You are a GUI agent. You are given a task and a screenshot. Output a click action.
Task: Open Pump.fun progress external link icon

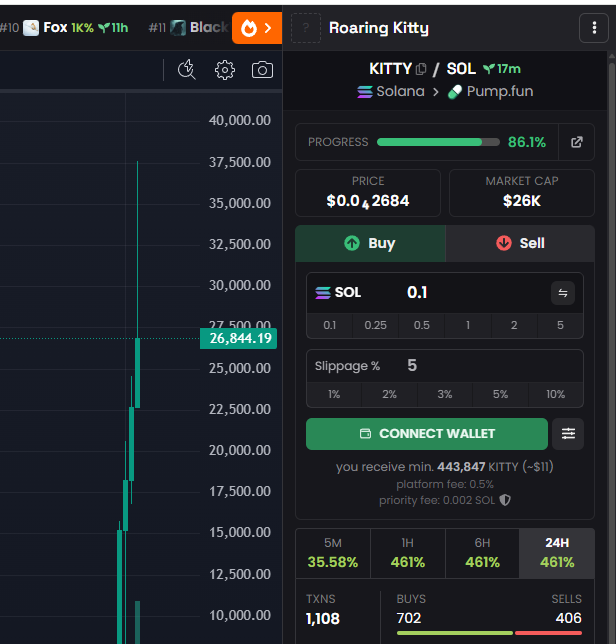click(577, 142)
